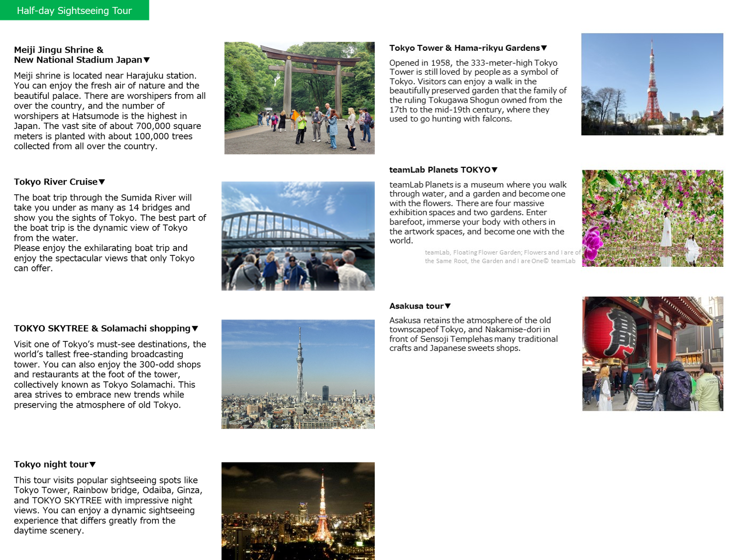View the red Tokyo Tower daytime photo
751x560 pixels.
tap(652, 84)
